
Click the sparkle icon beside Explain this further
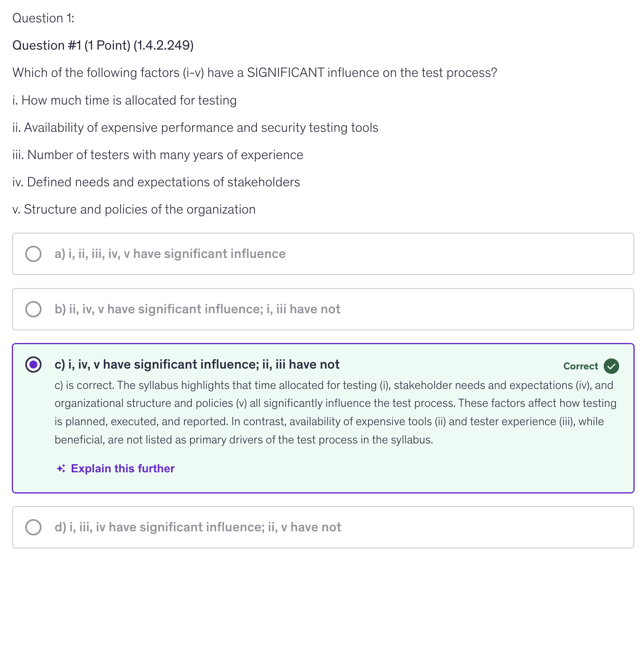(61, 469)
